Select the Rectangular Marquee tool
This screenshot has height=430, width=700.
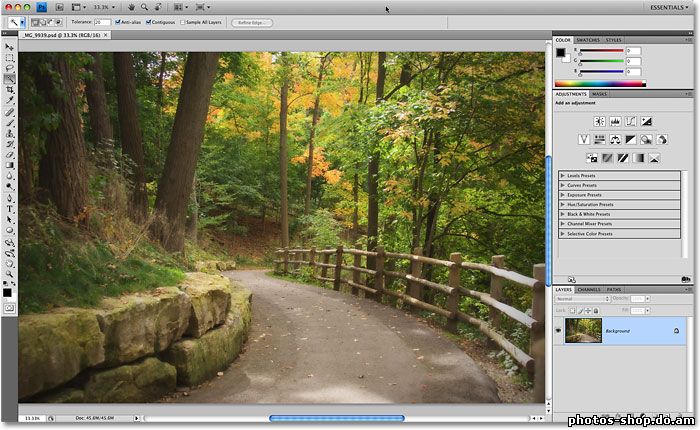pos(9,58)
